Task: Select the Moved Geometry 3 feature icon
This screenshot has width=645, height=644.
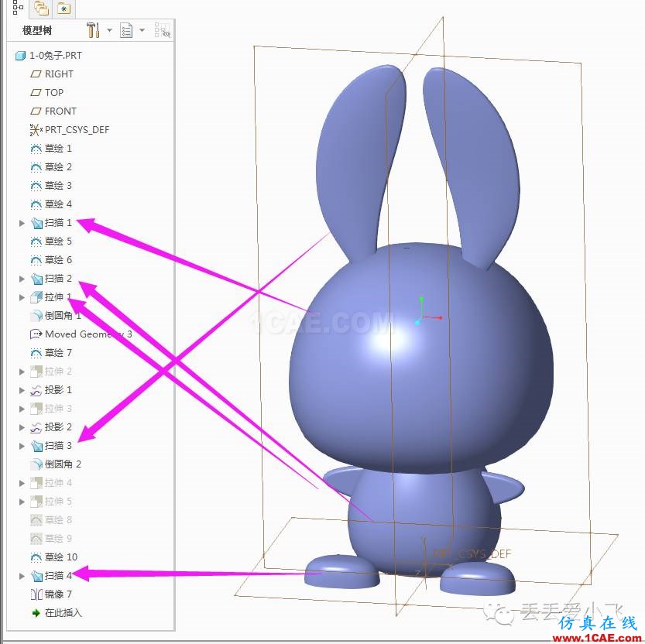Action: click(36, 334)
